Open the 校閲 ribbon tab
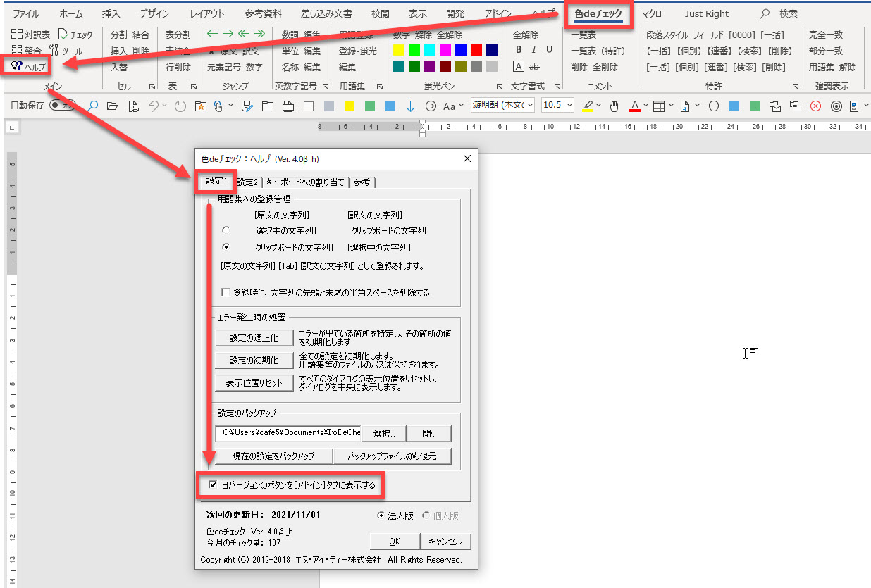Image resolution: width=871 pixels, height=588 pixels. coord(381,13)
